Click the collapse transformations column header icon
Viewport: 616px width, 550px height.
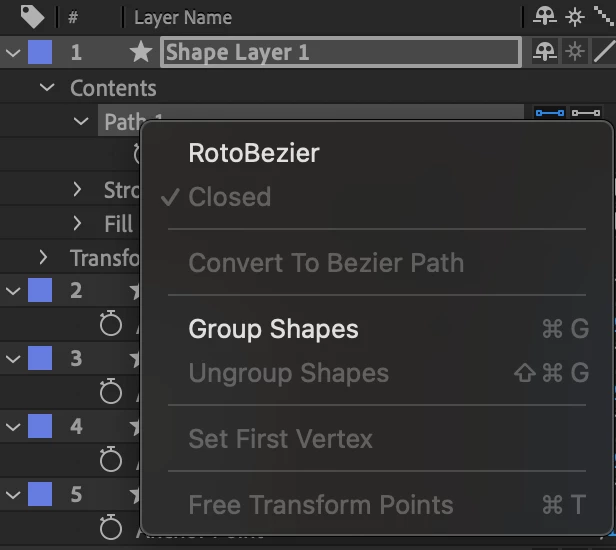[x=575, y=17]
